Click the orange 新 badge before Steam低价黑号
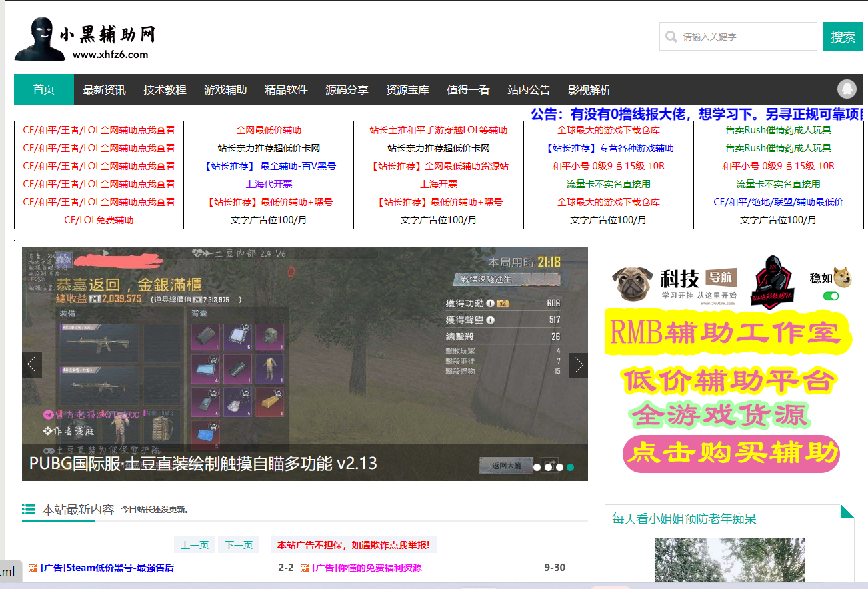The image size is (868, 589). [33, 568]
